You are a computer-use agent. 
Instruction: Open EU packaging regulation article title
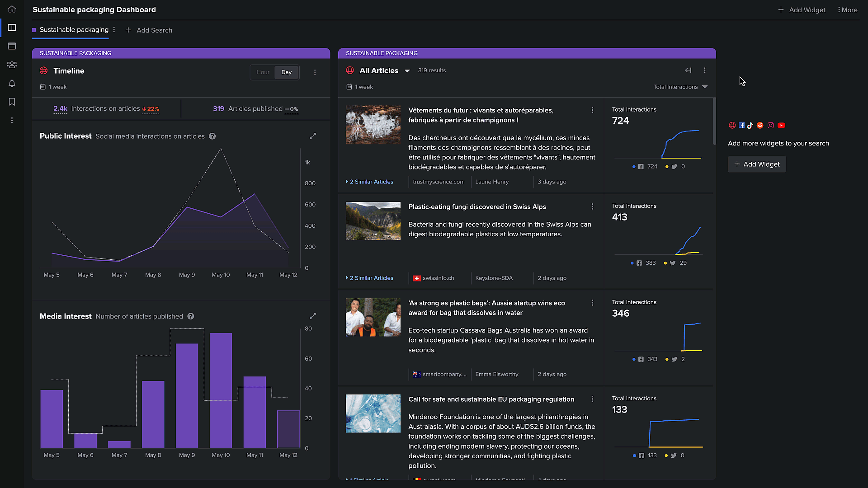coord(491,399)
